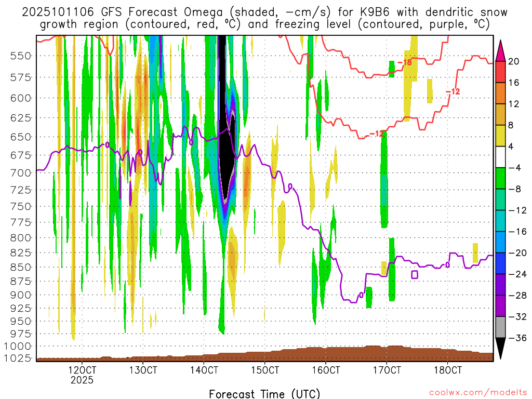The width and height of the screenshot is (532, 399).
Task: Click the 975 pressure level label
Action: click(21, 334)
